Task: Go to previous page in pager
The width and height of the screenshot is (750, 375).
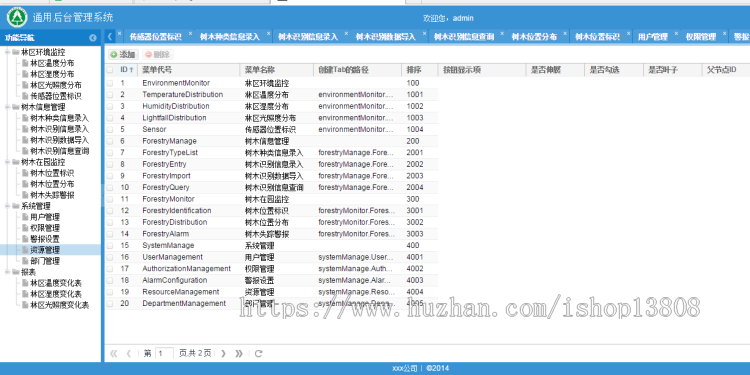Action: [128, 353]
